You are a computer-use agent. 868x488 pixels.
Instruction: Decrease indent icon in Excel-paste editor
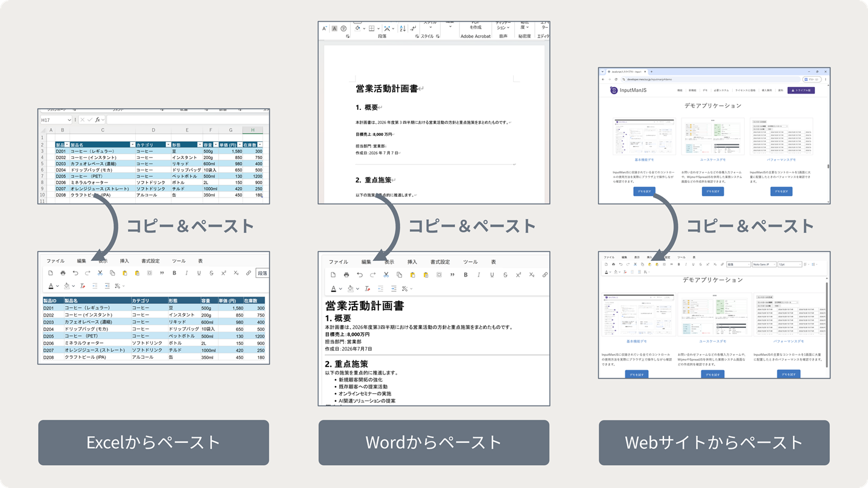point(95,286)
